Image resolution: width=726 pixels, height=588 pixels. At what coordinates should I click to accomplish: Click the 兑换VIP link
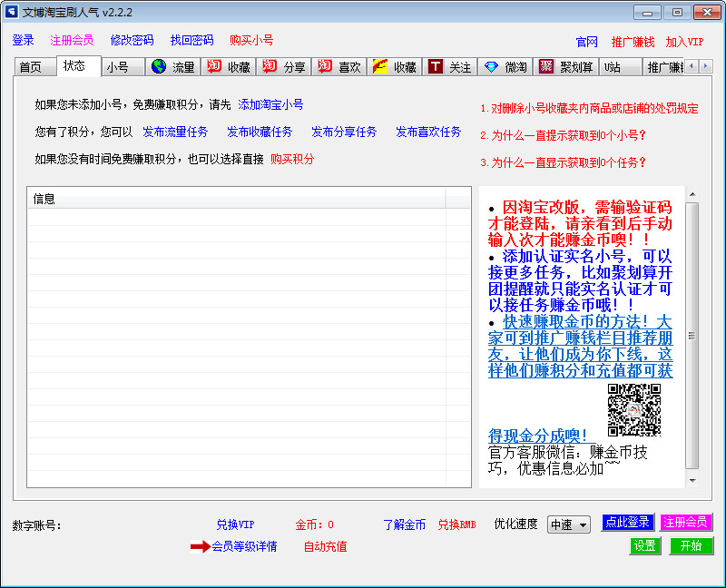click(235, 524)
